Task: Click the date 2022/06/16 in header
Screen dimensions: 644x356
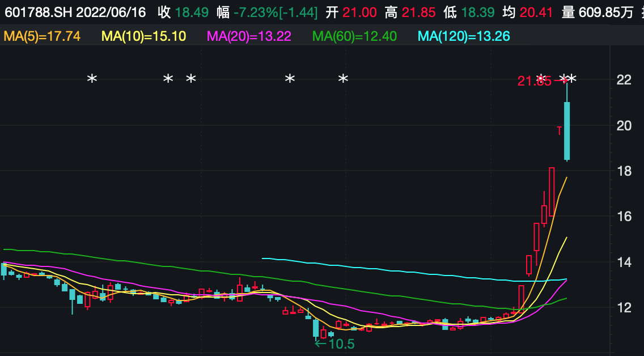Action: [111, 12]
